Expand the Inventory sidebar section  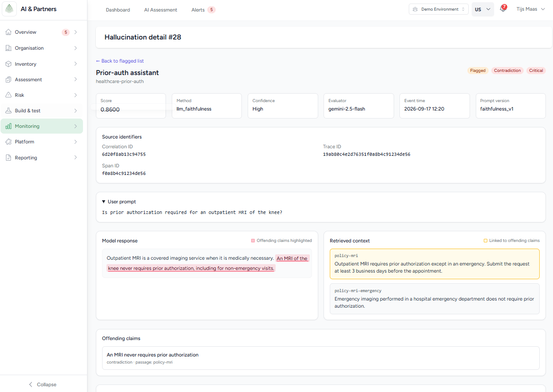[x=75, y=64]
